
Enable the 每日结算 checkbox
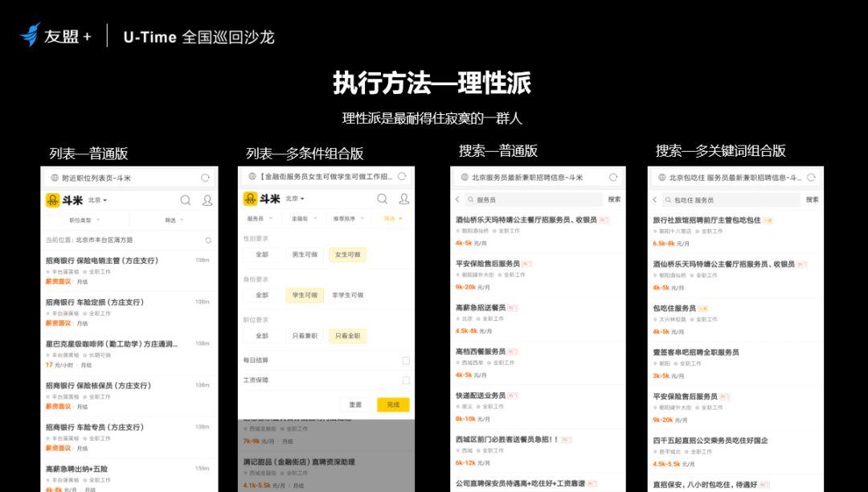(406, 360)
